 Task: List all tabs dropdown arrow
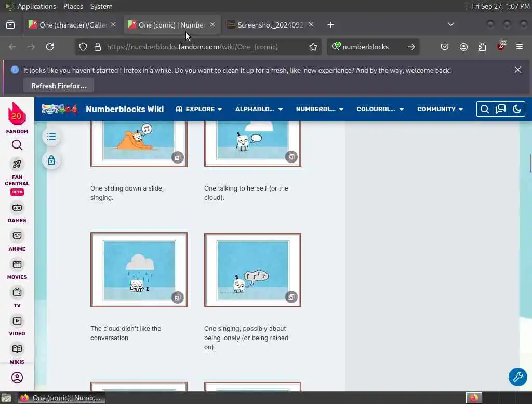click(x=451, y=24)
